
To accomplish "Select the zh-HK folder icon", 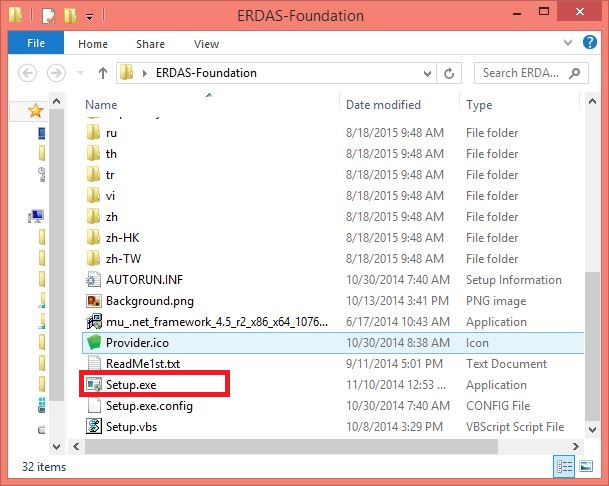I will pyautogui.click(x=93, y=237).
